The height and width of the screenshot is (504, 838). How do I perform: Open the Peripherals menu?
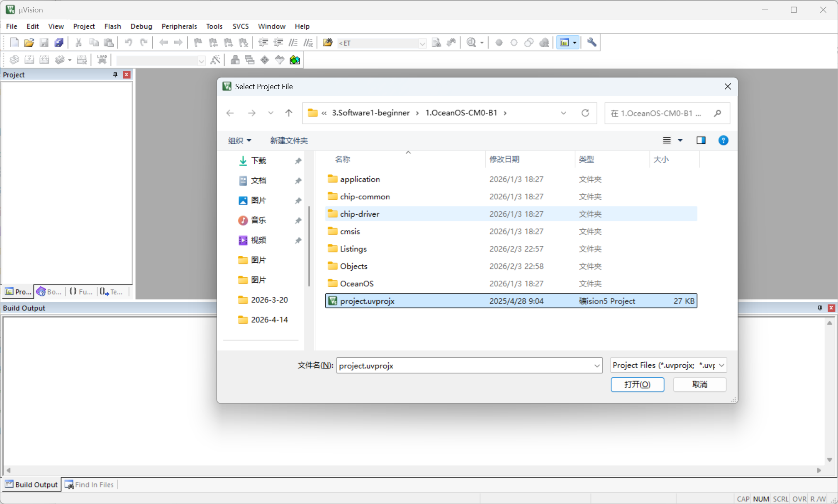tap(179, 26)
